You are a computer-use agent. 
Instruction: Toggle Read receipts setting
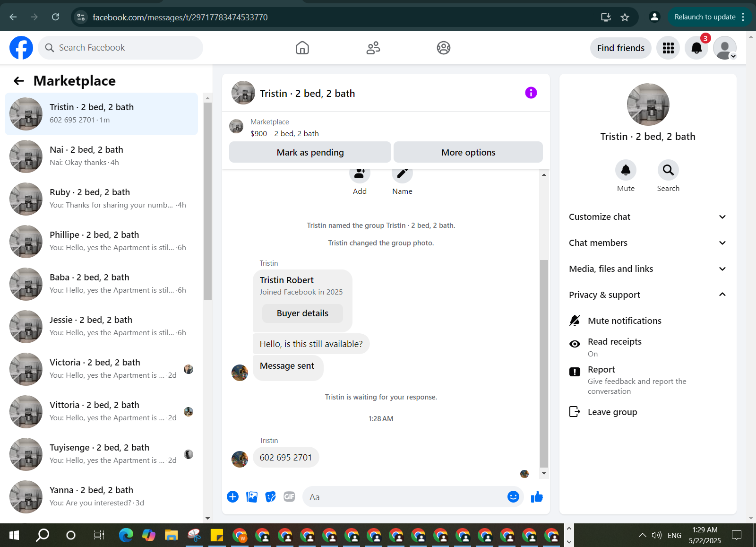pyautogui.click(x=648, y=347)
